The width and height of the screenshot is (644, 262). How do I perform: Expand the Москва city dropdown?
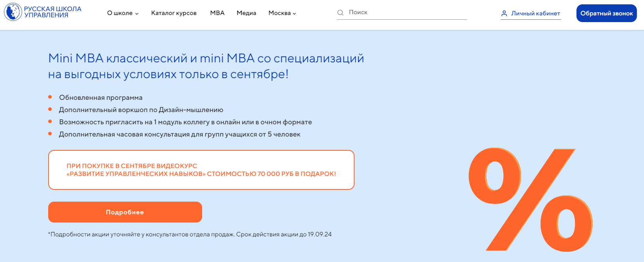(x=282, y=13)
